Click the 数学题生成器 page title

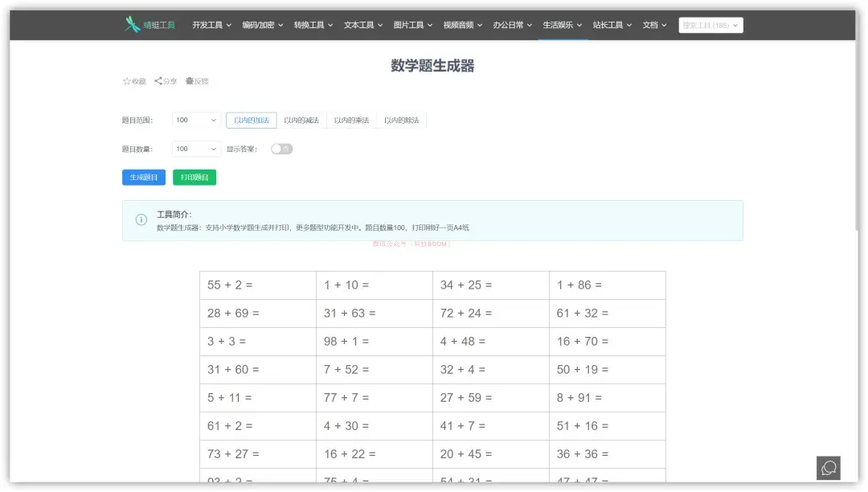click(x=432, y=66)
